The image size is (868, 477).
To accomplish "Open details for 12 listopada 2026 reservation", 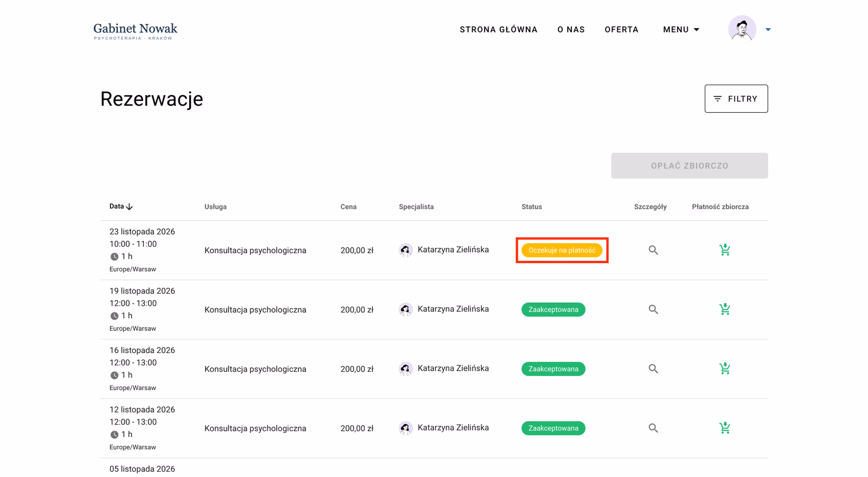I will (x=653, y=428).
